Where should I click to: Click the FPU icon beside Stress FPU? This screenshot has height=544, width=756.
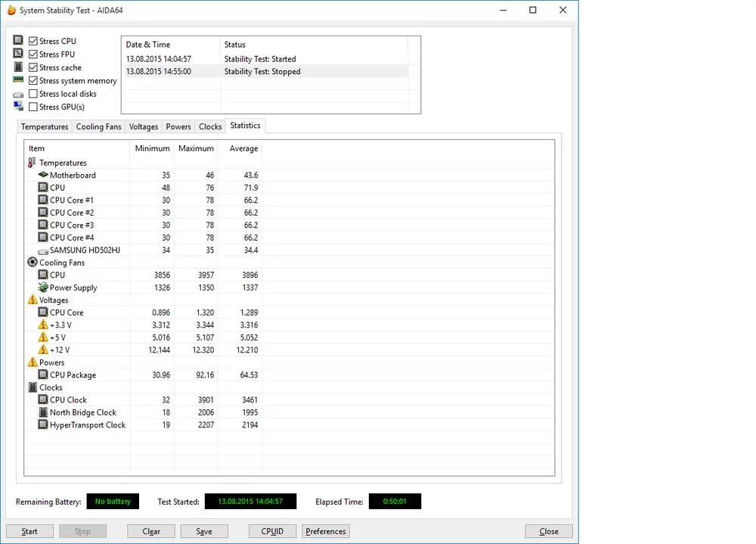(x=18, y=53)
